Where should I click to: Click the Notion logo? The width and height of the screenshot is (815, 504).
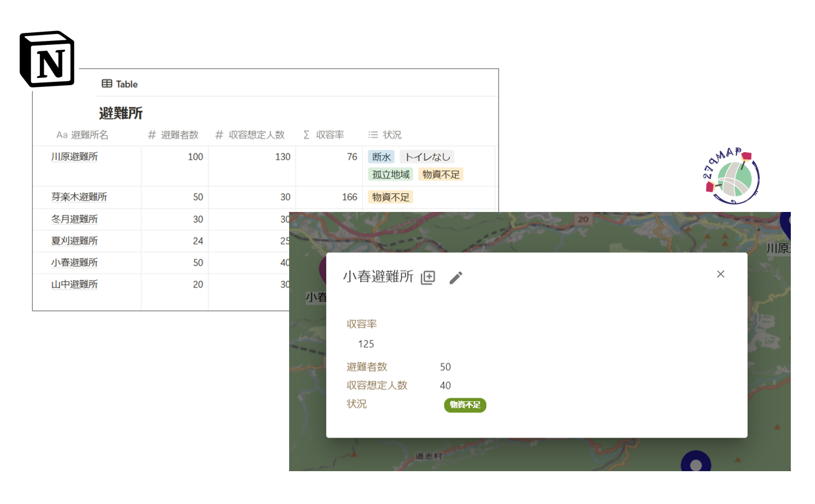[48, 59]
